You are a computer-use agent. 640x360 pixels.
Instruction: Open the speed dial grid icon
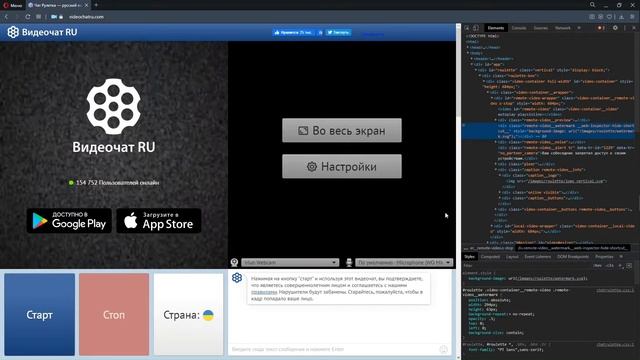pyautogui.click(x=38, y=17)
